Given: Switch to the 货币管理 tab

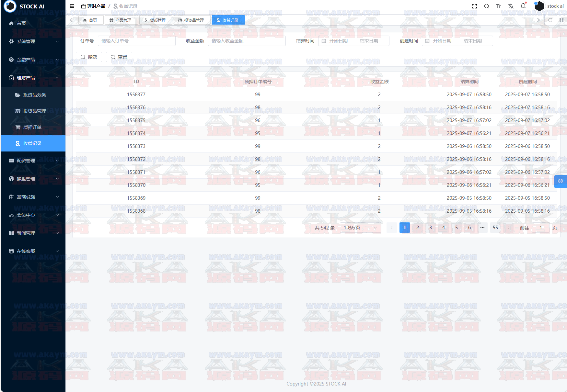Looking at the screenshot, I should click(x=155, y=20).
